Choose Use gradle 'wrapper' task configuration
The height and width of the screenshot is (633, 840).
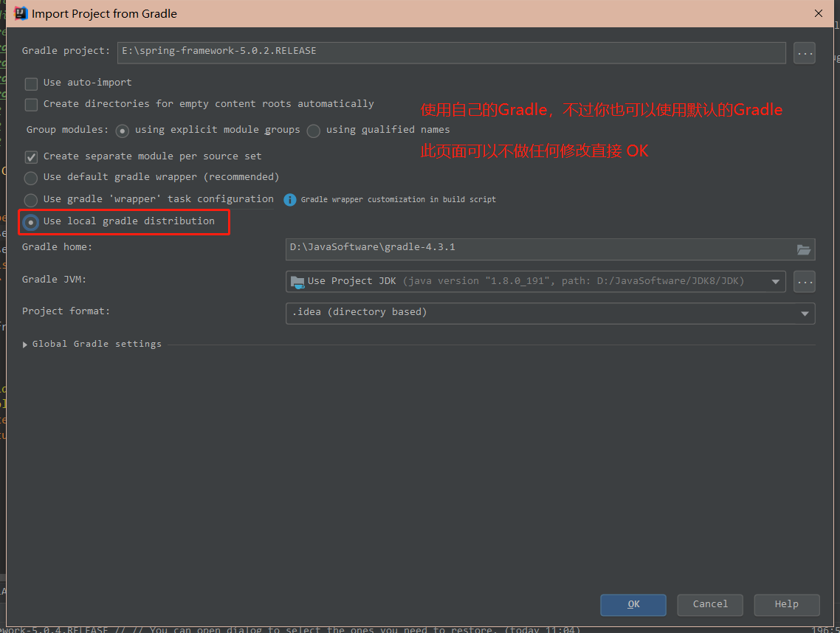[30, 200]
